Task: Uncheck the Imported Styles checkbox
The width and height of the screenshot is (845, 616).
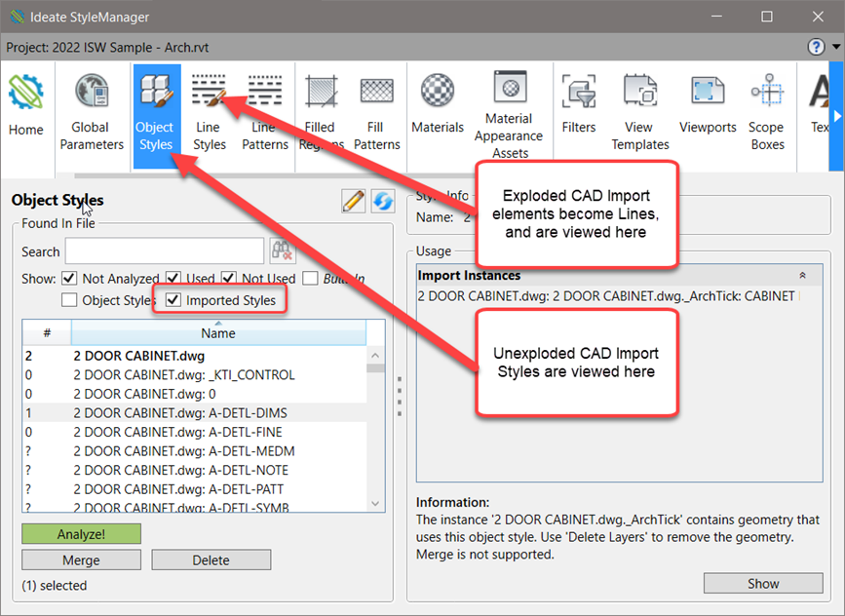Action: point(173,299)
